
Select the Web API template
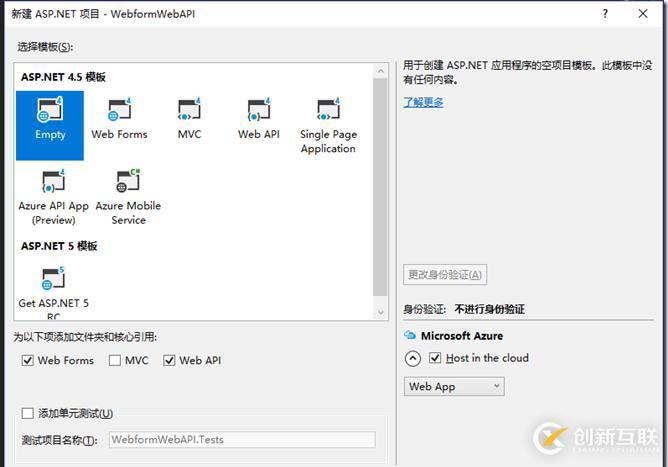point(259,119)
